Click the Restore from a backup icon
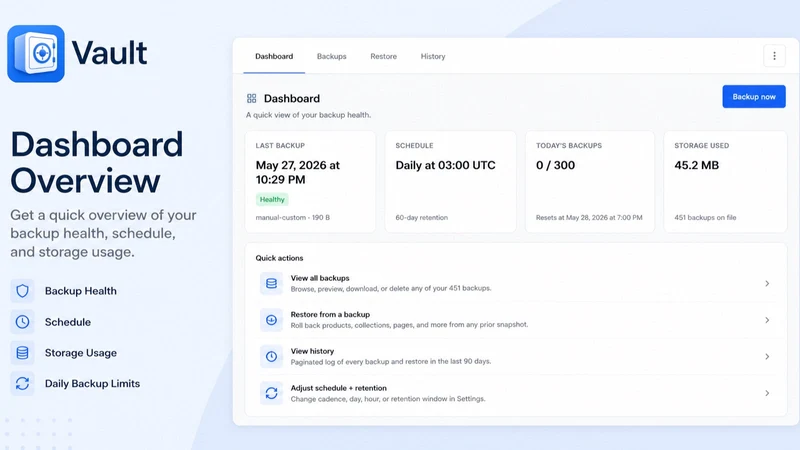This screenshot has height=450, width=800. point(271,320)
